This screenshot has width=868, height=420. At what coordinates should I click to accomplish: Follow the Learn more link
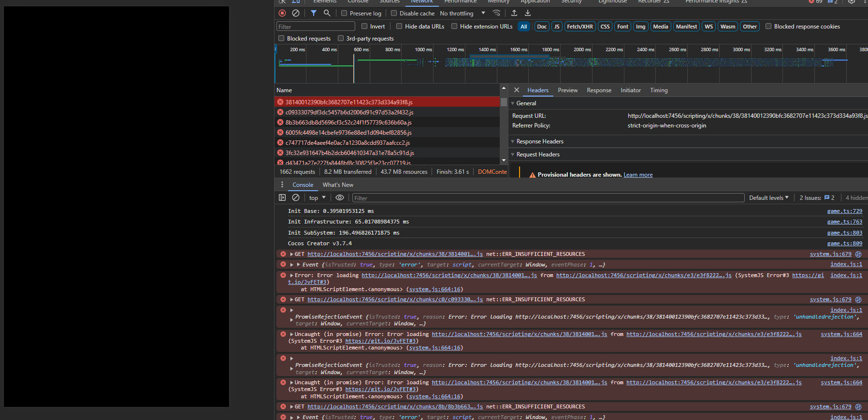(638, 175)
